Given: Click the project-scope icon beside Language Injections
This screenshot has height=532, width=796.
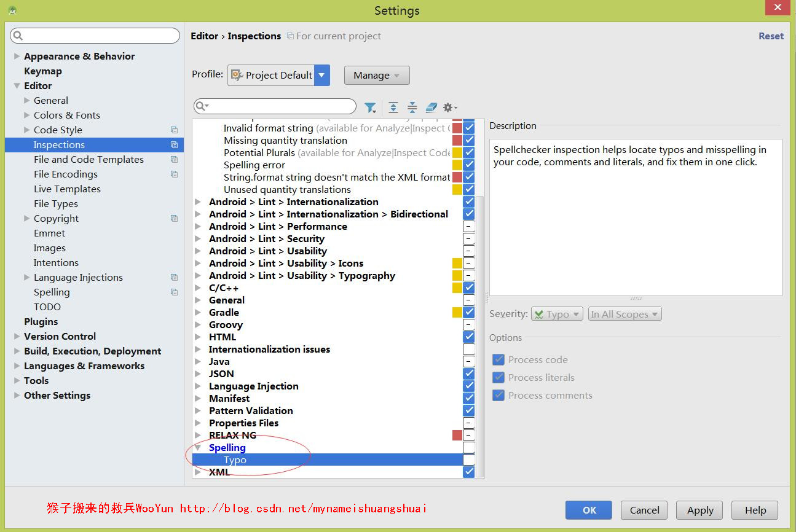Looking at the screenshot, I should tap(174, 278).
